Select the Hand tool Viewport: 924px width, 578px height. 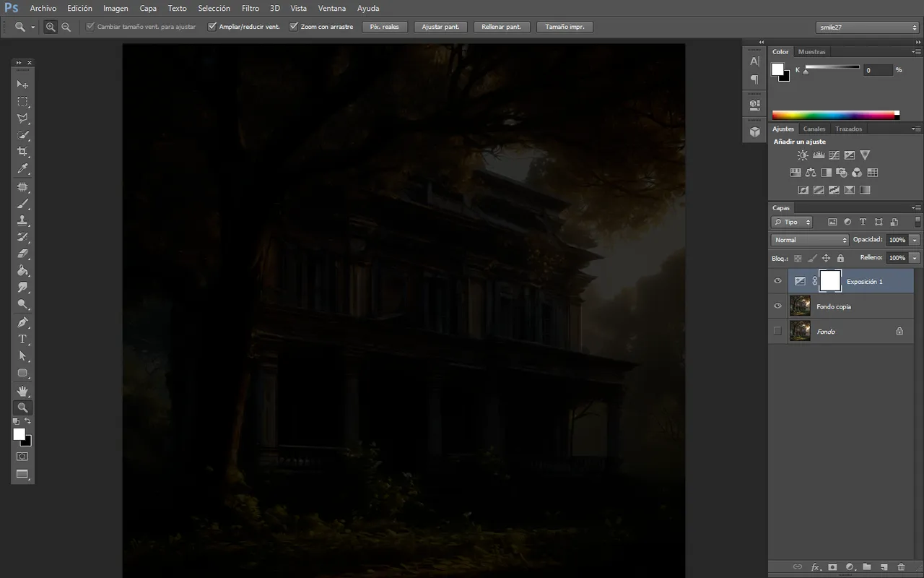(22, 391)
